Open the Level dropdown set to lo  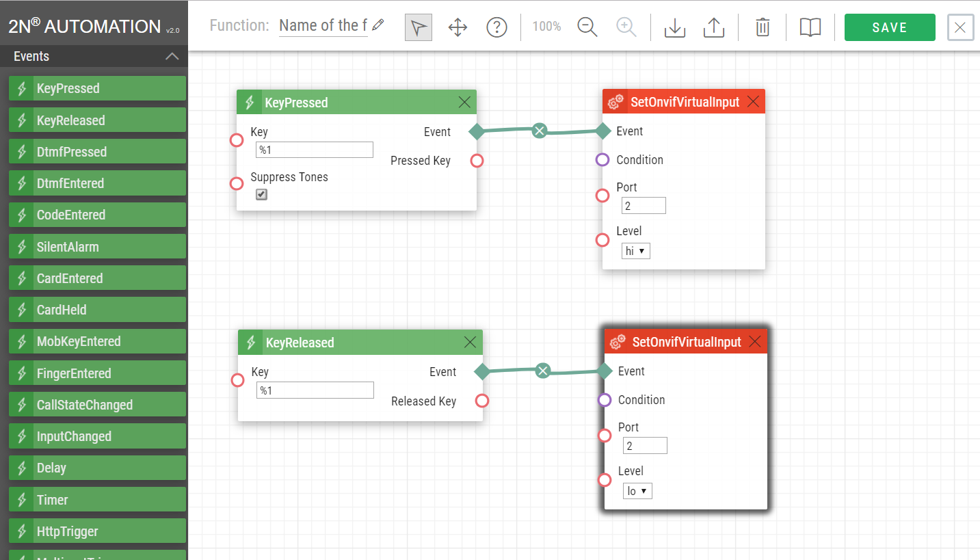pyautogui.click(x=637, y=491)
